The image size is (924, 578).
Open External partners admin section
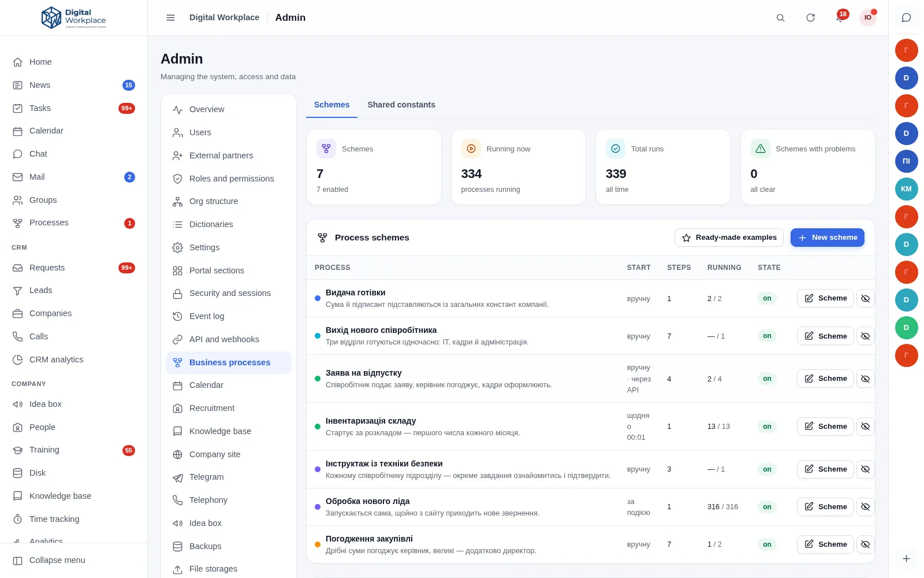coord(229,155)
